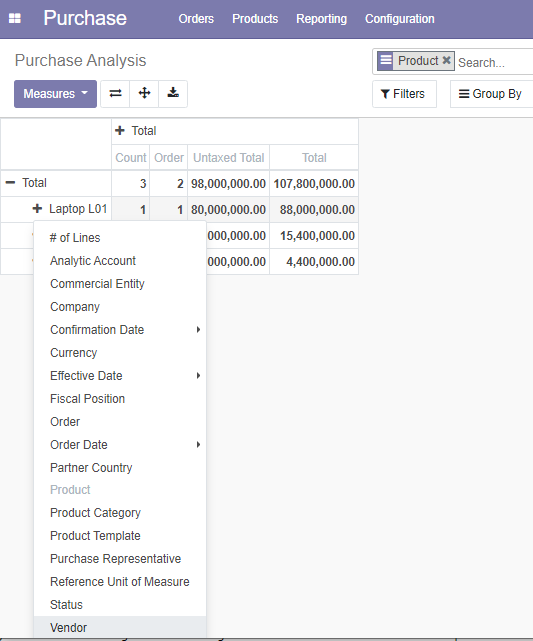Open the Measures dropdown
The width and height of the screenshot is (533, 641).
(x=55, y=94)
